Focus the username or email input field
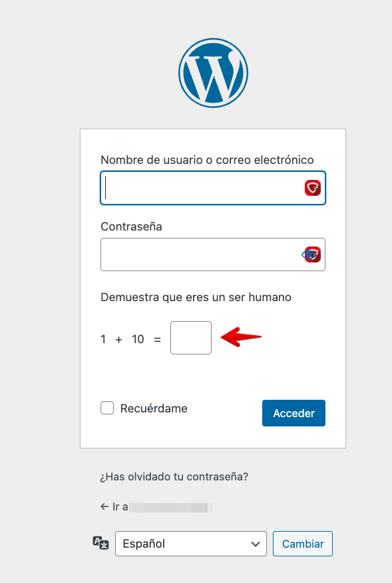The height and width of the screenshot is (583, 392). coord(213,188)
